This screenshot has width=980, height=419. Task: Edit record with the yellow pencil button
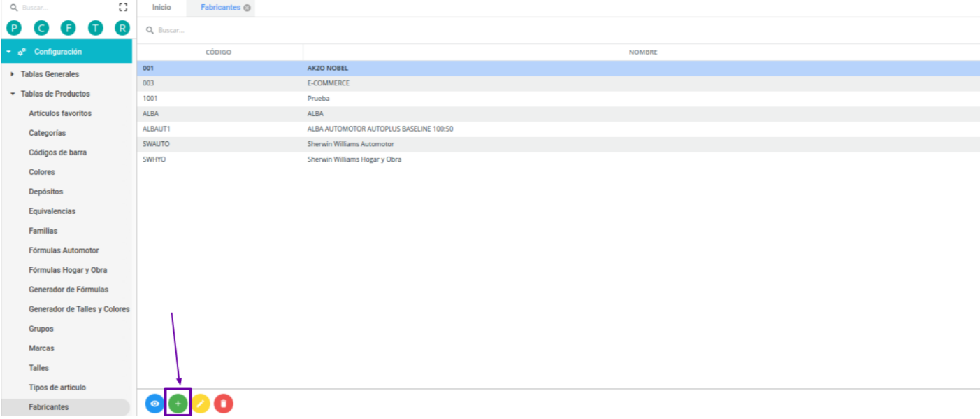(201, 404)
